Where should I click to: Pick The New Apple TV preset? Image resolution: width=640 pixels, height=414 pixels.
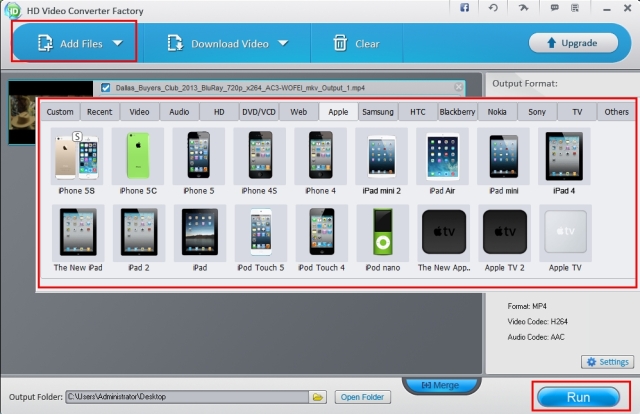point(444,233)
